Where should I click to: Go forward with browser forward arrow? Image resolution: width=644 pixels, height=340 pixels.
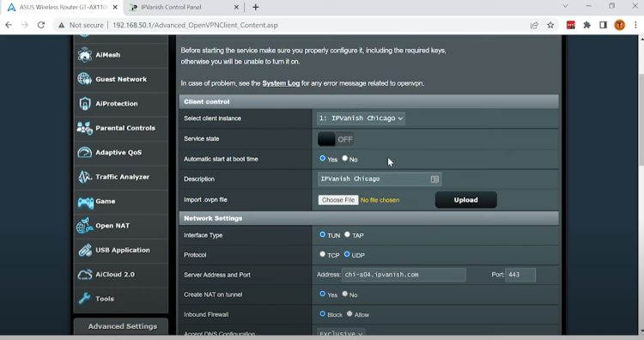(x=25, y=25)
